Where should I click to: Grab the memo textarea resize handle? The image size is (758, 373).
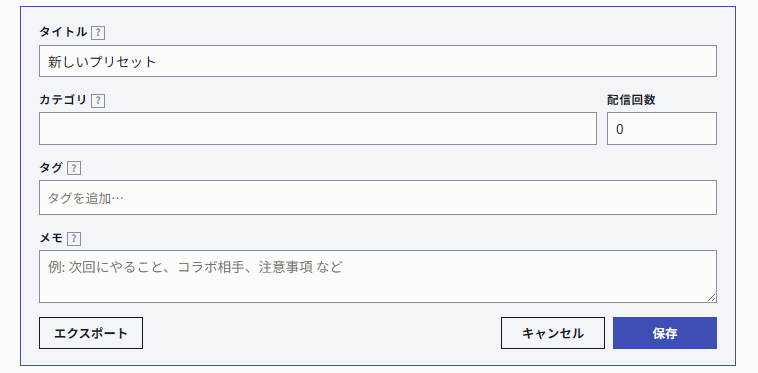pyautogui.click(x=711, y=298)
